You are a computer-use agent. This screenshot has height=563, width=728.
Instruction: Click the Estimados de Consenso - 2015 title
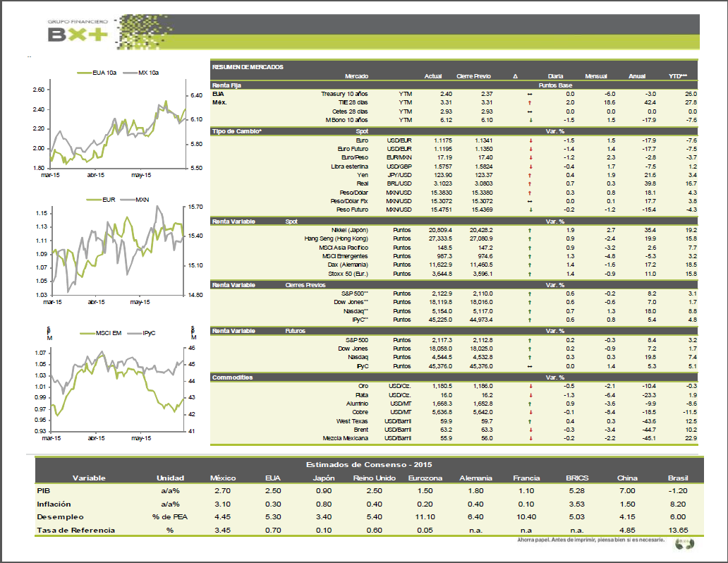pyautogui.click(x=369, y=464)
